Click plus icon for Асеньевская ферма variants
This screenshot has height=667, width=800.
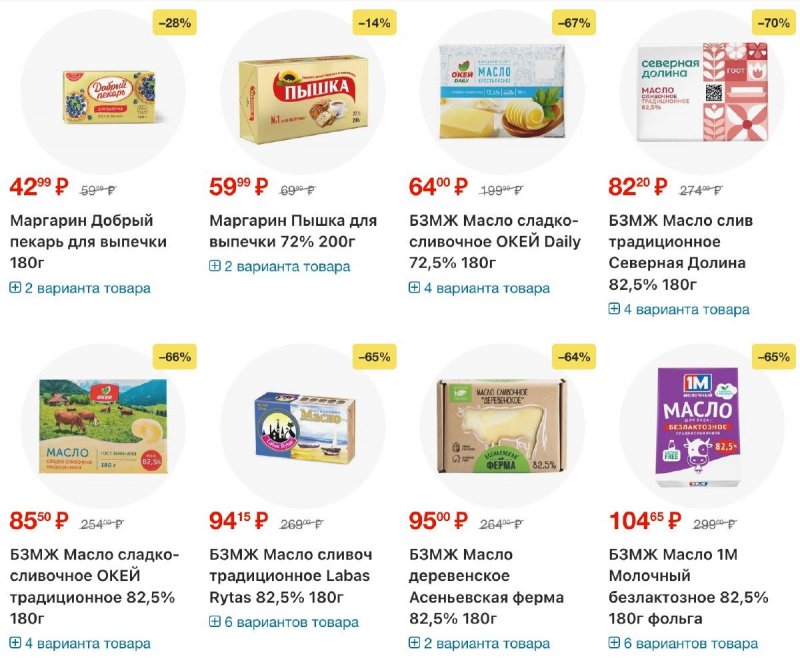[x=414, y=643]
